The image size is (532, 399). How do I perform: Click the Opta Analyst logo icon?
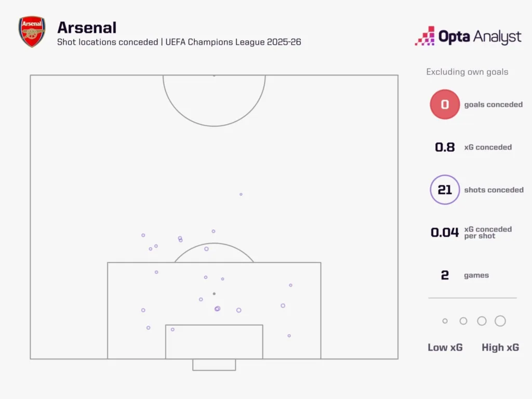pyautogui.click(x=424, y=36)
